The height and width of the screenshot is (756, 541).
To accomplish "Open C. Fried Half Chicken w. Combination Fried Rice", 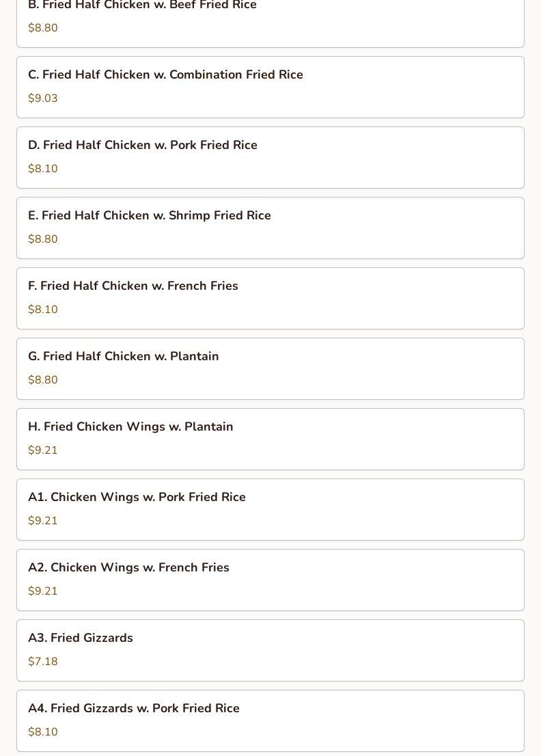I will click(270, 87).
